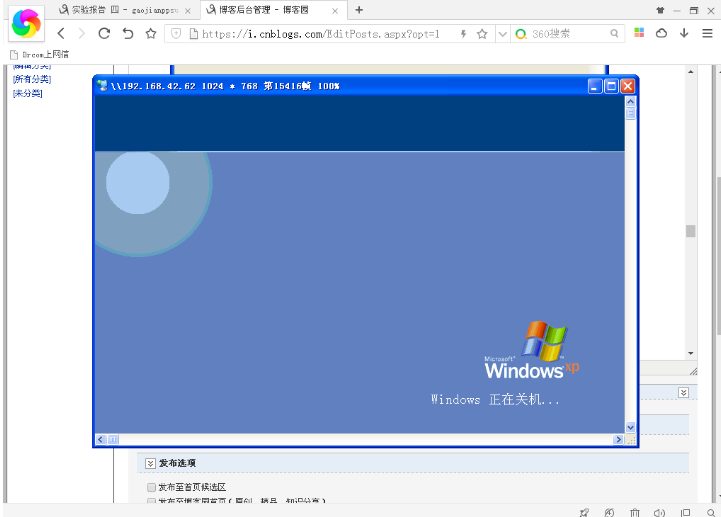Click remote viewer horizontal scroll right arrow

[618, 439]
